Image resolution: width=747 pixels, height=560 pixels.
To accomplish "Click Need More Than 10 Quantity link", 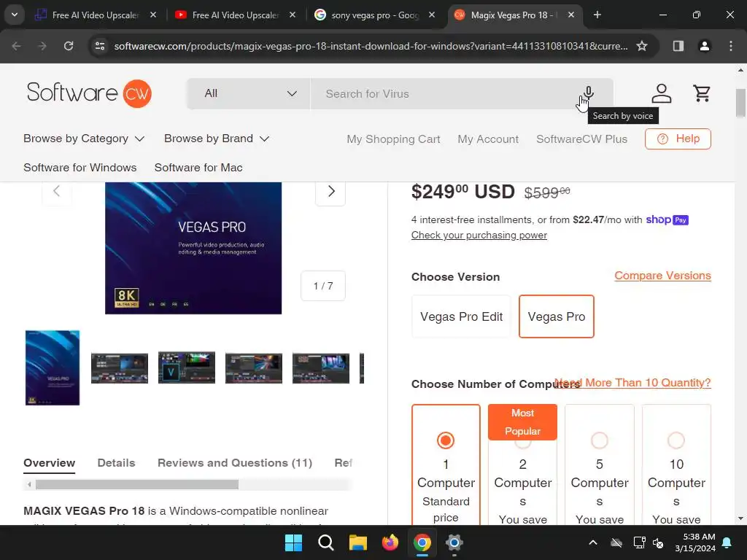I will 632,383.
